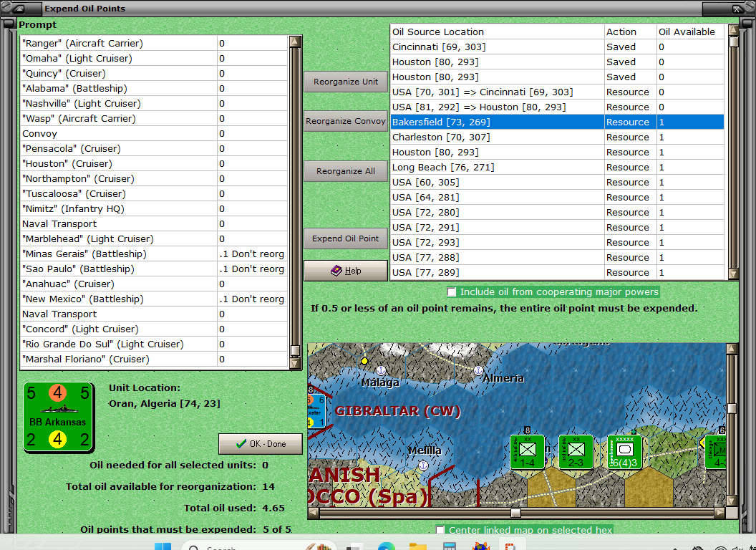Click the Expend Oil Point button
This screenshot has height=550, width=756.
pos(346,238)
